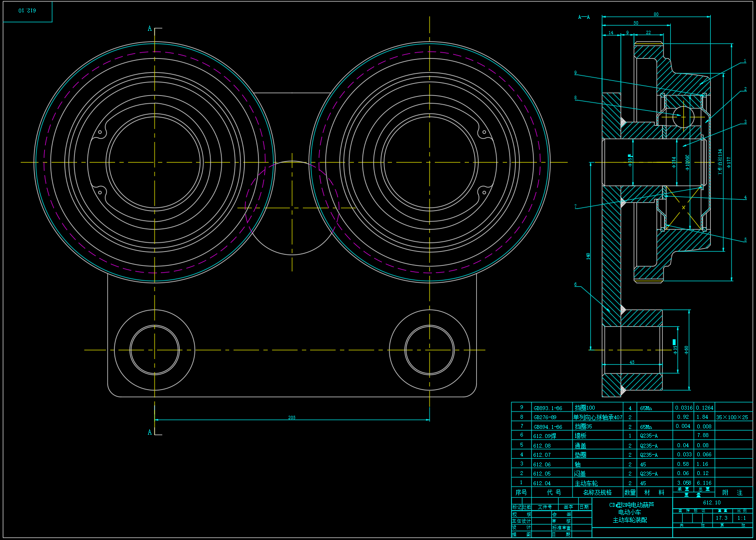Click the 1:1 scale value in title block

pyautogui.click(x=742, y=518)
